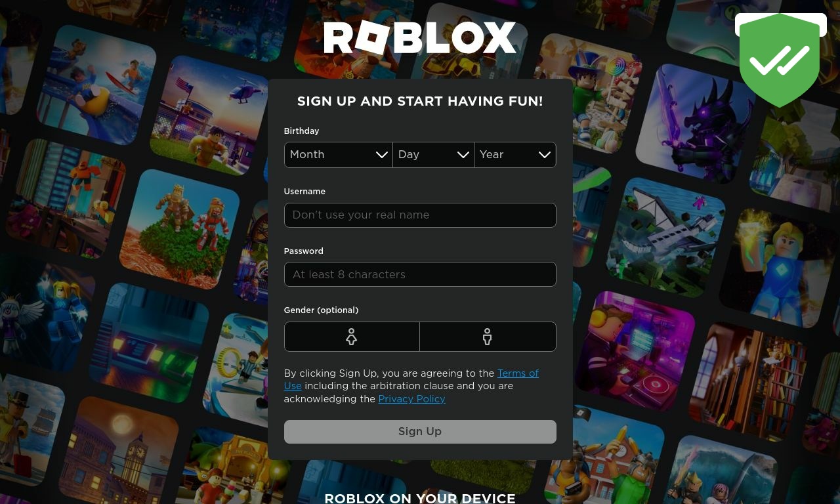This screenshot has width=840, height=504.
Task: Select the male gender icon
Action: click(x=488, y=337)
